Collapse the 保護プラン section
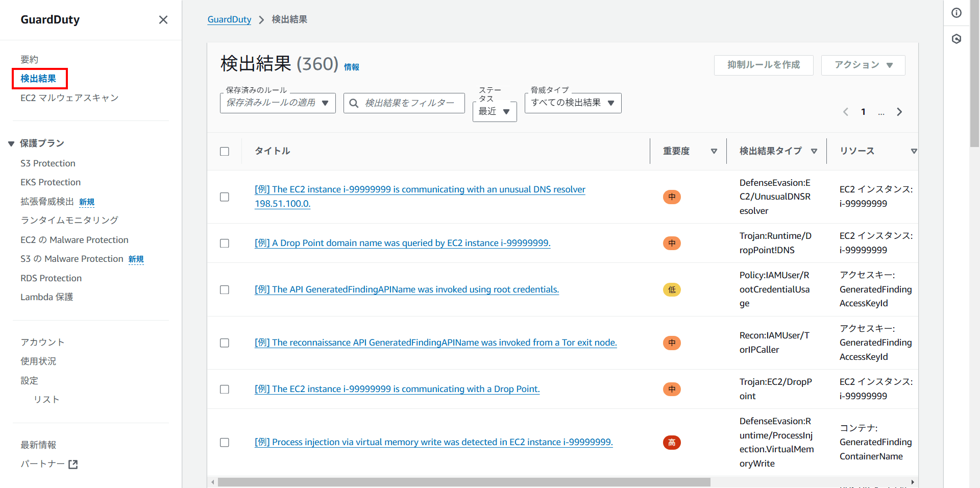 pos(11,144)
